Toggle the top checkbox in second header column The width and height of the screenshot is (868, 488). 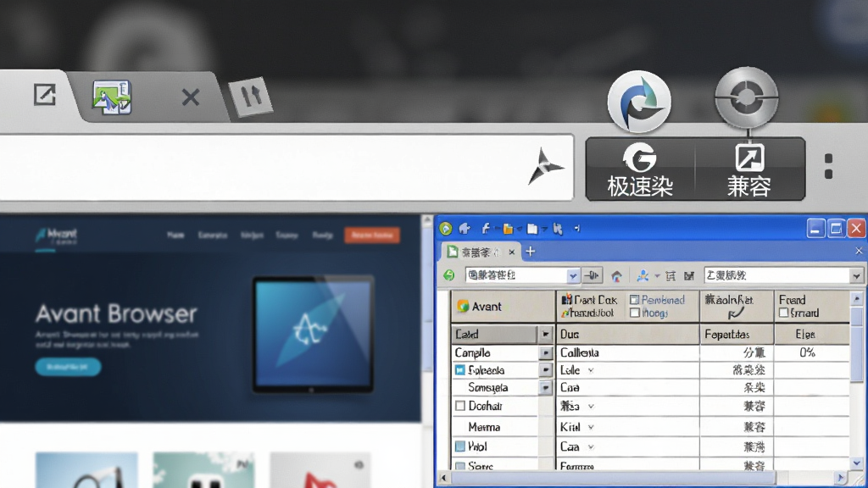(x=634, y=300)
